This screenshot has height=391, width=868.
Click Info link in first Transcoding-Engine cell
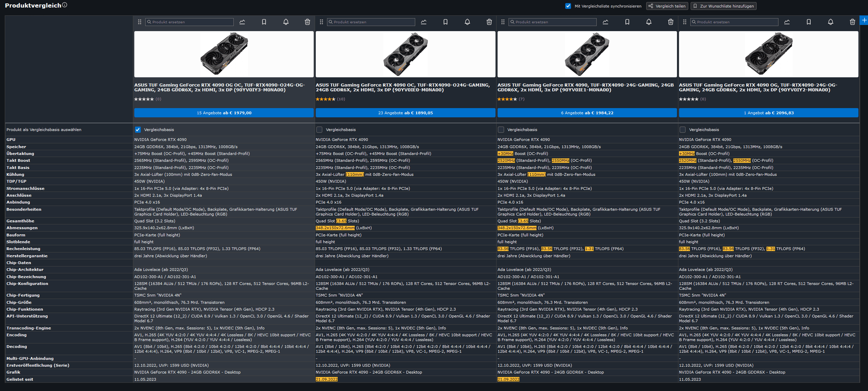pyautogui.click(x=260, y=328)
